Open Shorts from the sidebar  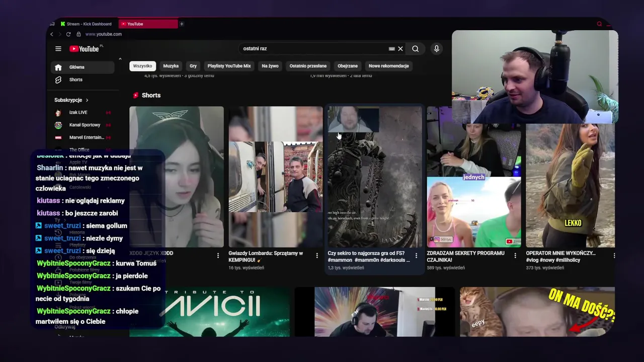(83, 80)
